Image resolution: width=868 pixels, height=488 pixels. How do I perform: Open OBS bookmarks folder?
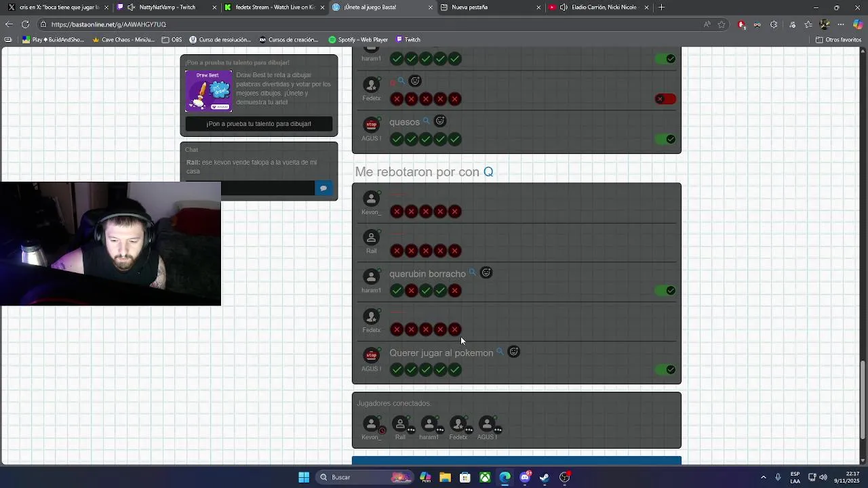tap(172, 39)
